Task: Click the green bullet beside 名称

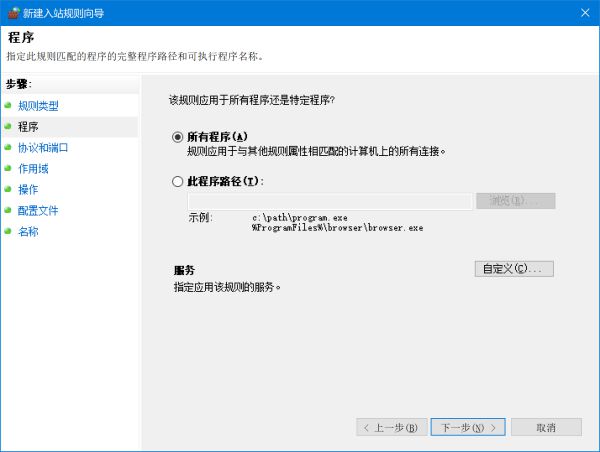Action: coord(9,232)
